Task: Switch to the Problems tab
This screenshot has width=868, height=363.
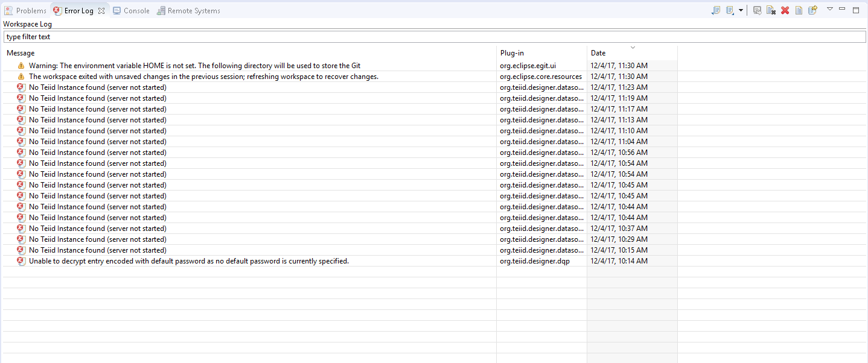Action: (x=25, y=11)
